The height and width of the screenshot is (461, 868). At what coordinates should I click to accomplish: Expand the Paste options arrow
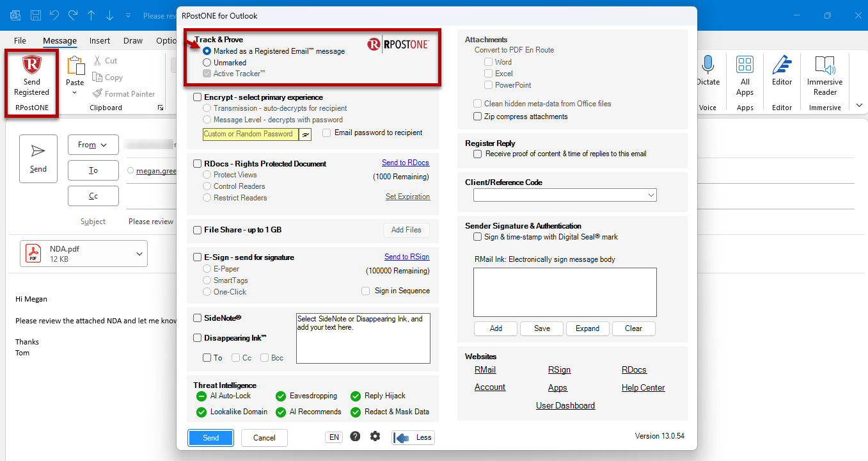tap(75, 93)
